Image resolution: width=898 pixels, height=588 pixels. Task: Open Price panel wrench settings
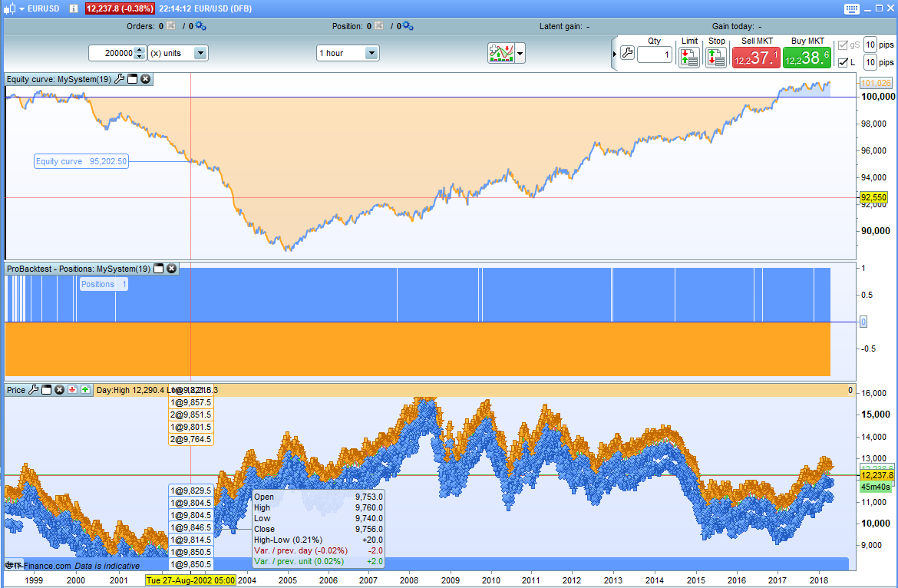click(x=33, y=390)
